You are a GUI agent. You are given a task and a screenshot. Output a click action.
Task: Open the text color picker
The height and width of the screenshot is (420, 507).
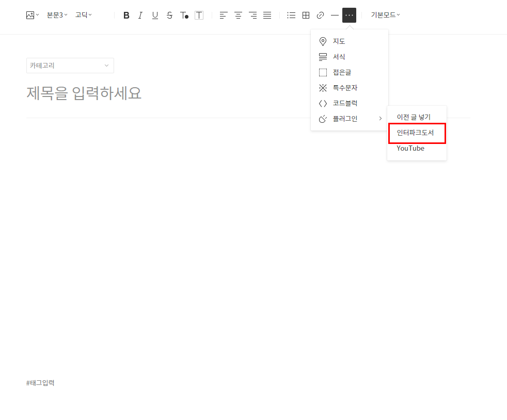(x=184, y=15)
